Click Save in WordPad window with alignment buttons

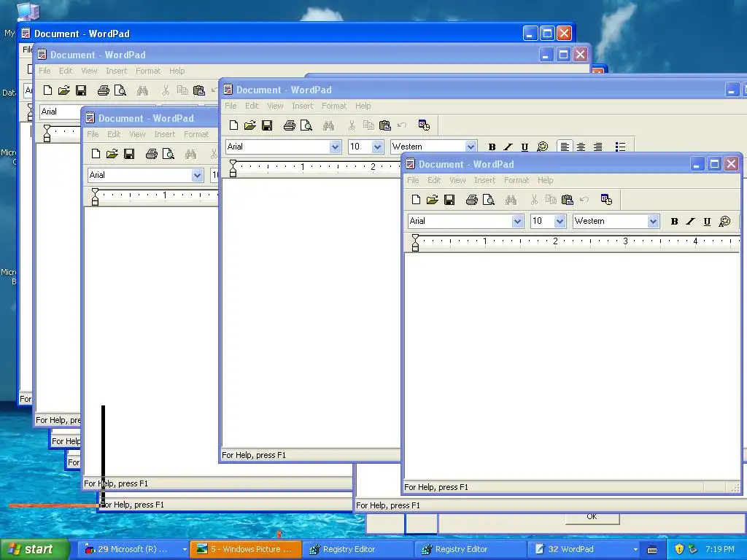pyautogui.click(x=267, y=125)
